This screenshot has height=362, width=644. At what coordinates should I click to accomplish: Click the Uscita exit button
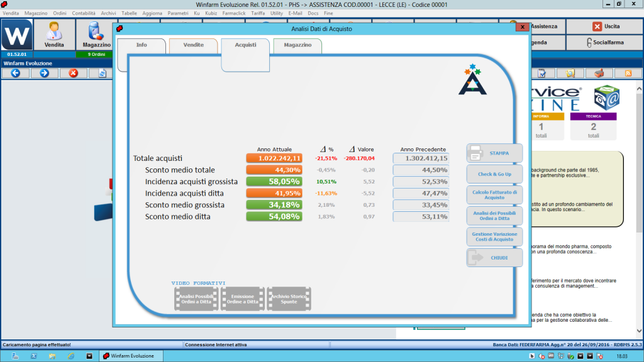(x=604, y=26)
